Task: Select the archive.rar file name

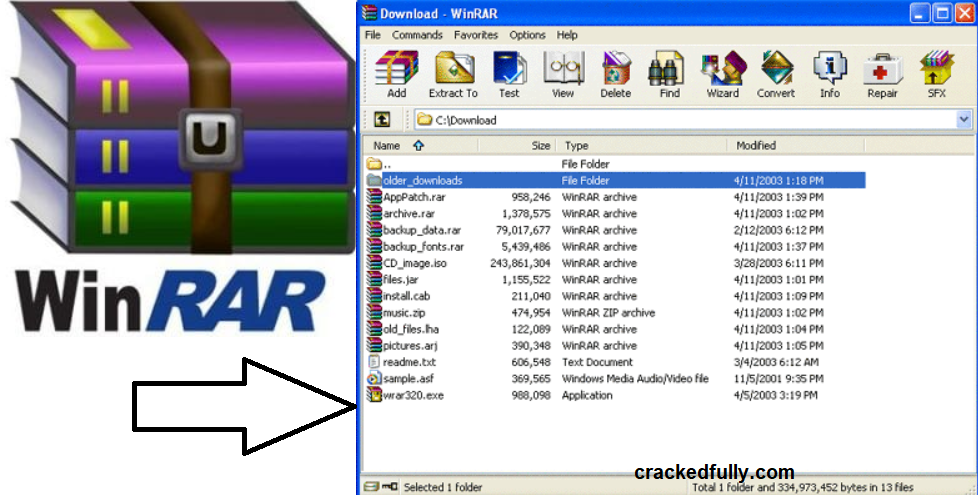Action: click(409, 213)
